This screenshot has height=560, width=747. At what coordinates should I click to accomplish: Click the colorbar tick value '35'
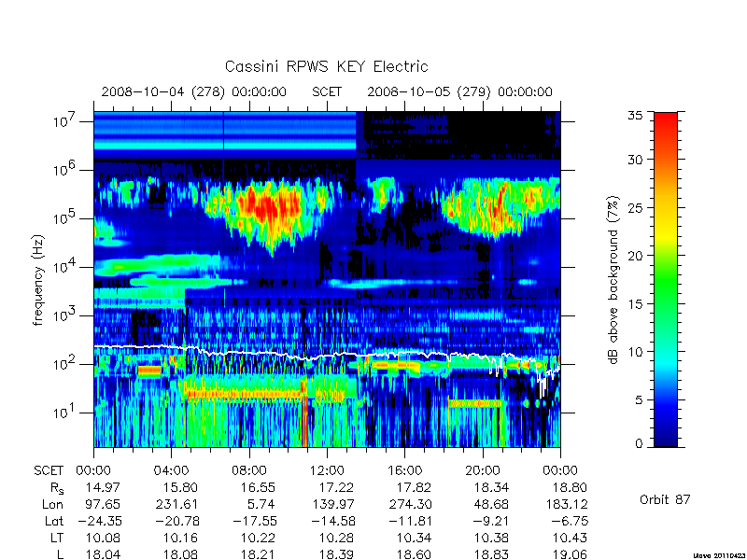tap(635, 116)
